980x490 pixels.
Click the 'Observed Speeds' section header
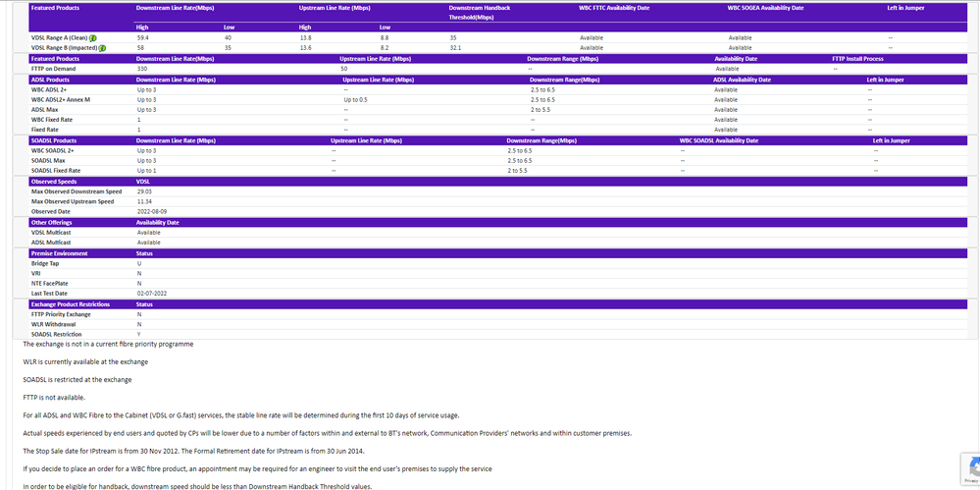(54, 182)
